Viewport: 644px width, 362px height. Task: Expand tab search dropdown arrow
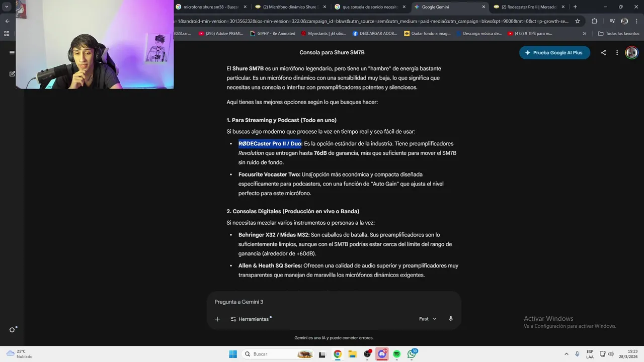tap(7, 7)
